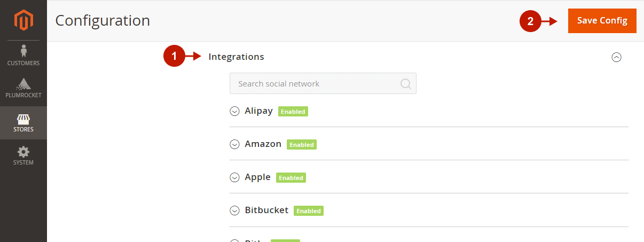Expand the Apple settings chevron
The width and height of the screenshot is (644, 242).
tap(234, 177)
